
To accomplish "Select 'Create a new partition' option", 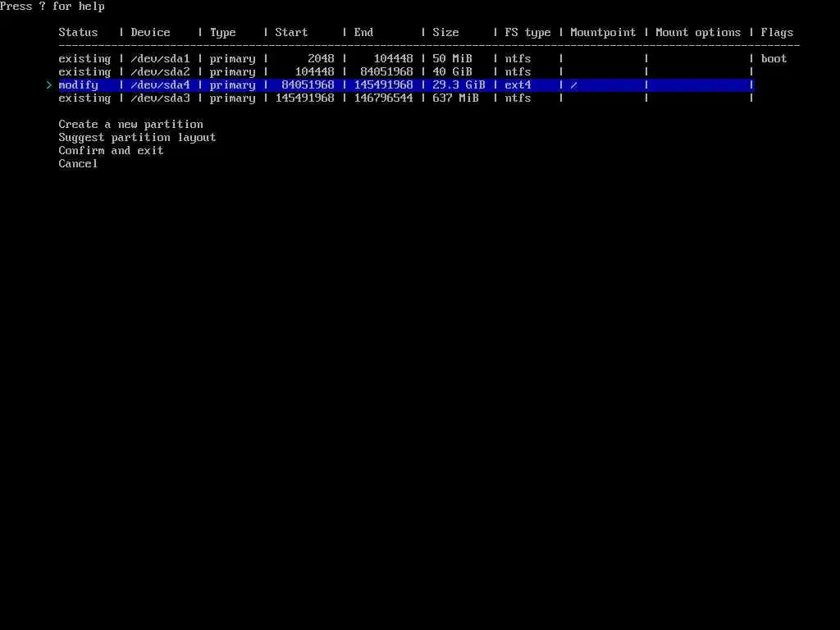I will pyautogui.click(x=130, y=125).
